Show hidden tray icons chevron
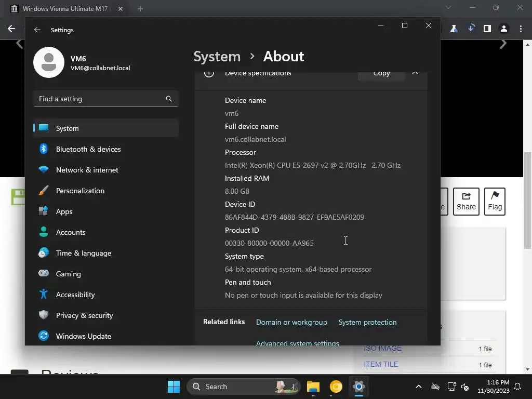Viewport: 532px width, 399px height. [x=419, y=387]
